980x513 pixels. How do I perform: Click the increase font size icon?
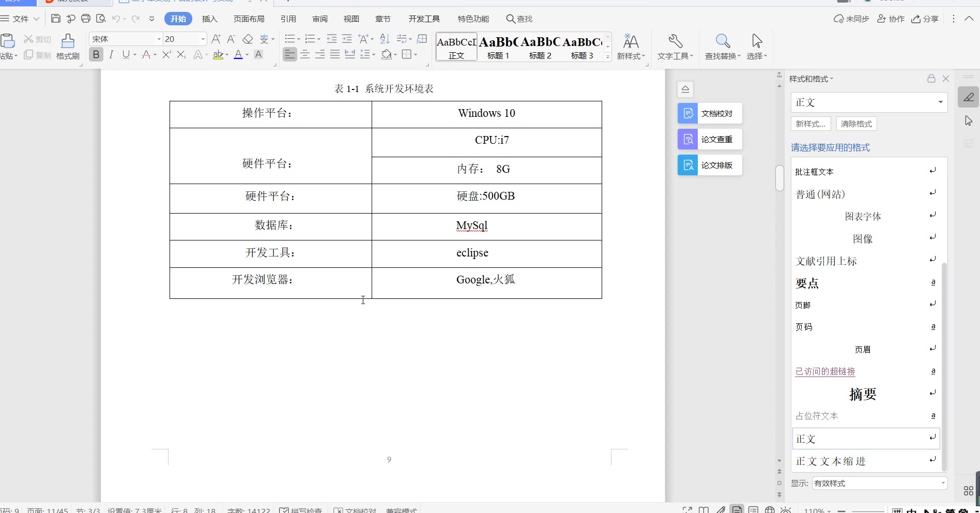coord(216,39)
